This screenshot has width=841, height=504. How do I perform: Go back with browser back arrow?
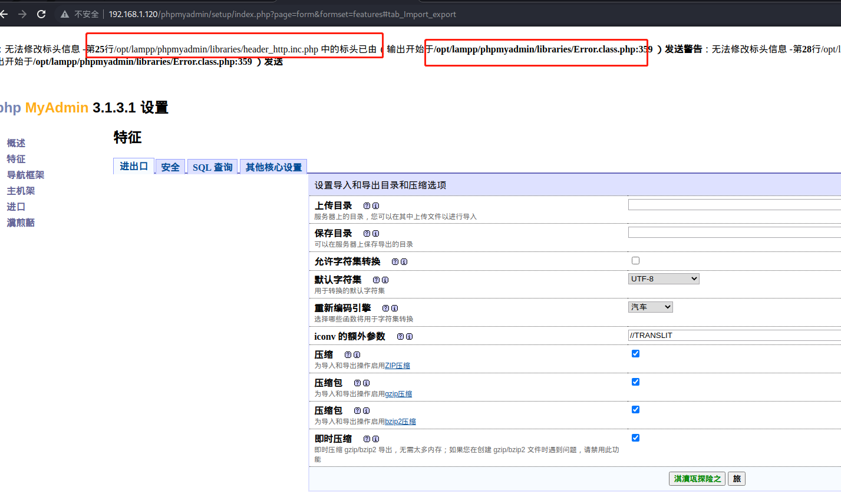[4, 14]
